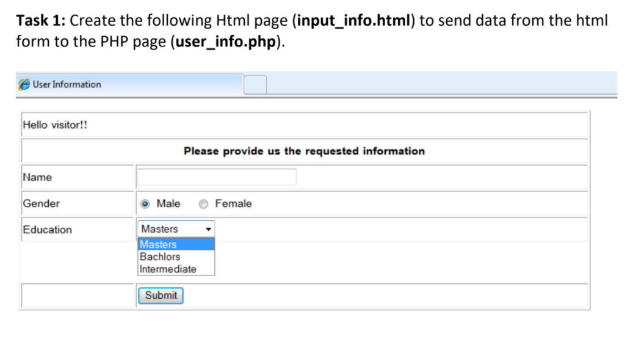The image size is (644, 342).
Task: Select the Male radio button
Action: click(x=145, y=204)
